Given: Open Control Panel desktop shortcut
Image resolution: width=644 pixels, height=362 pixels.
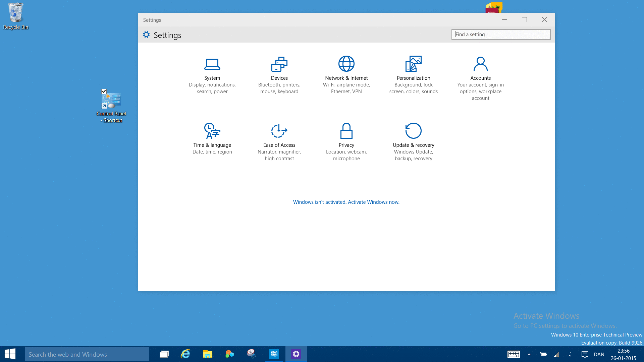Looking at the screenshot, I should (111, 101).
